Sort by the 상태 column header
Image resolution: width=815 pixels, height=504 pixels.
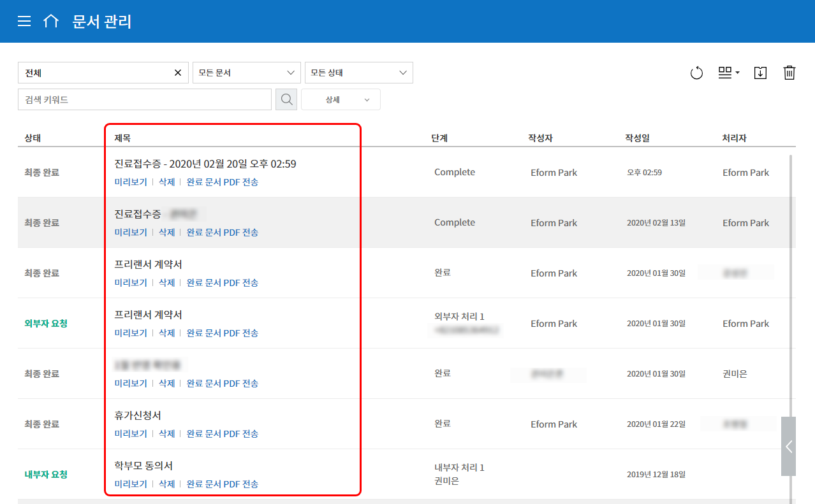pos(33,138)
